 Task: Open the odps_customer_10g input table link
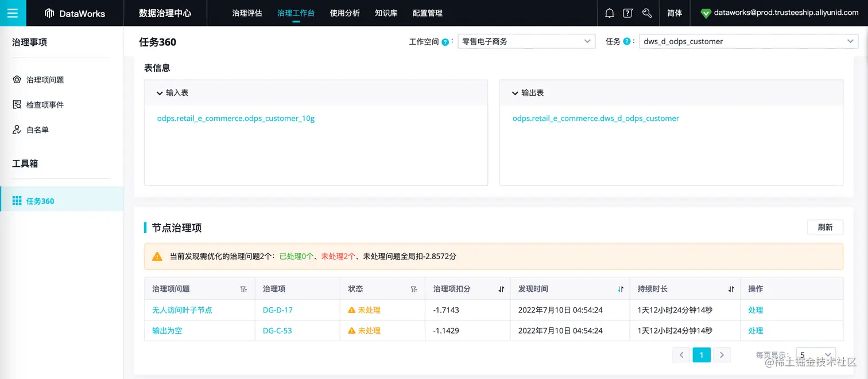pyautogui.click(x=236, y=119)
